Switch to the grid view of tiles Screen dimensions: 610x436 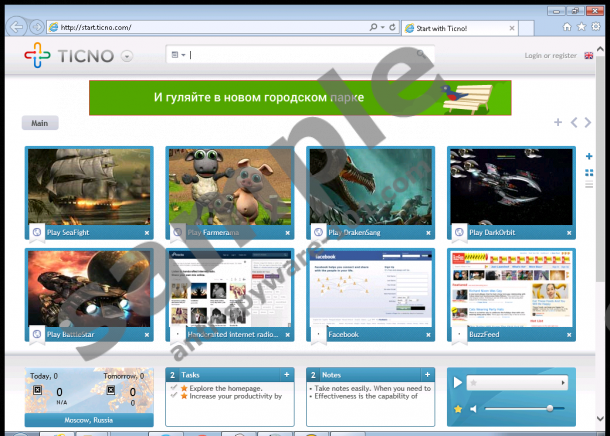click(x=589, y=173)
